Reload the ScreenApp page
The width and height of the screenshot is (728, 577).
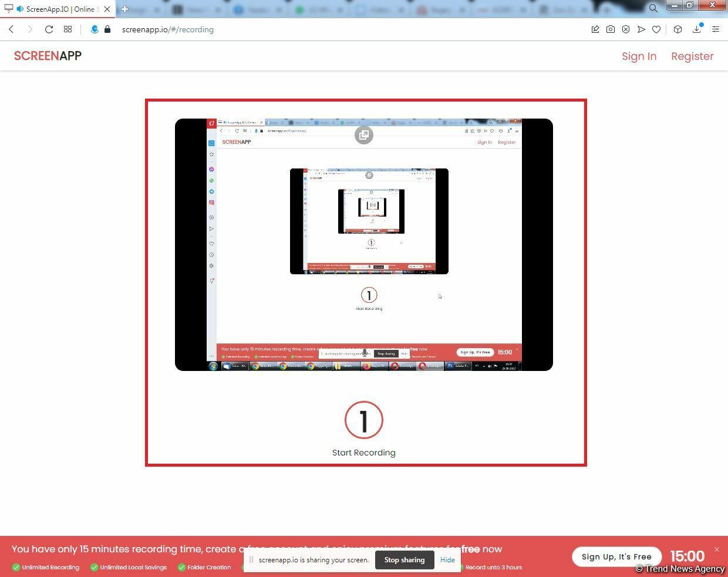[49, 29]
